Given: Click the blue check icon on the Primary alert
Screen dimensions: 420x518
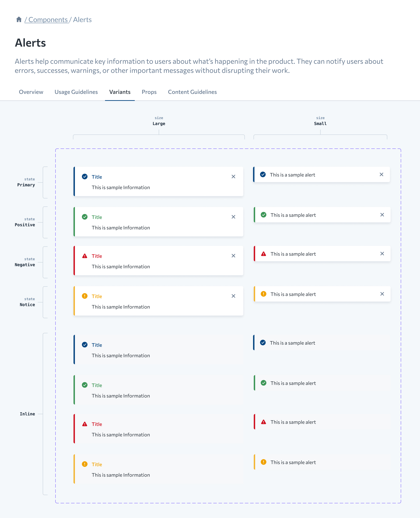Looking at the screenshot, I should [x=84, y=177].
